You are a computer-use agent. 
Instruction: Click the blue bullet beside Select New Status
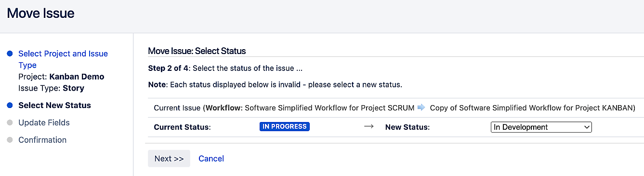[x=10, y=105]
